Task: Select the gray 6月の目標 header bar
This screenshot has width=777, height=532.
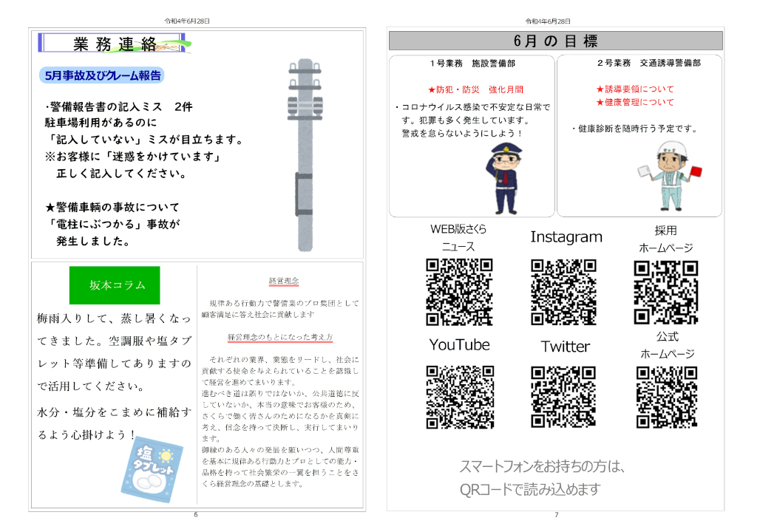Action: click(555, 41)
